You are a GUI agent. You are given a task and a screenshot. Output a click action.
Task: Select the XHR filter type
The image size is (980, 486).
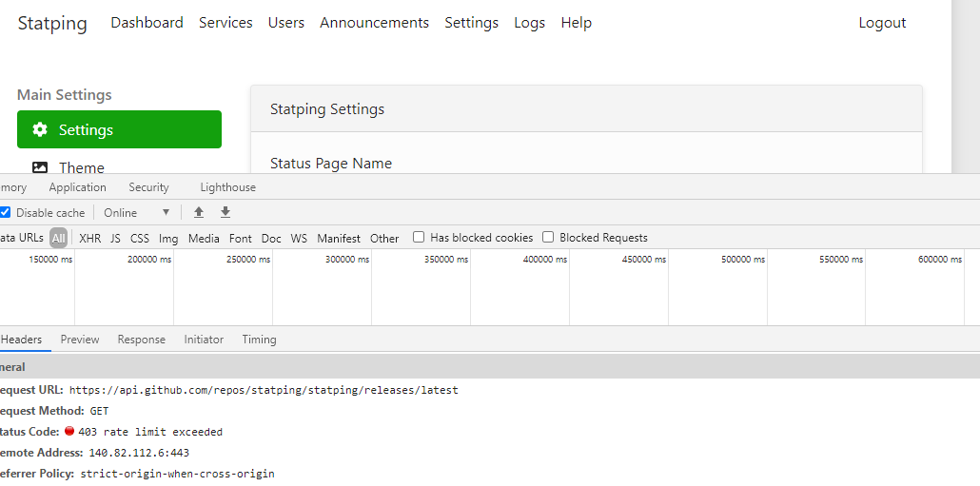coord(90,238)
